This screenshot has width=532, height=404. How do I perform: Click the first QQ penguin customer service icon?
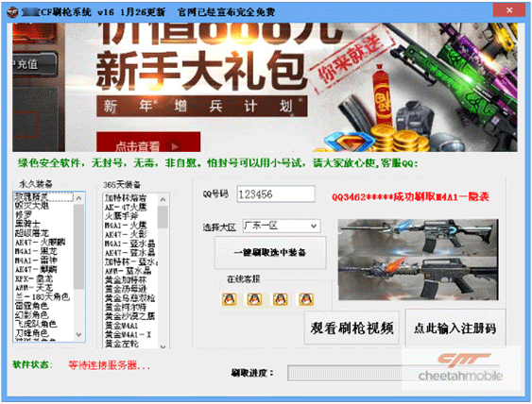click(x=229, y=299)
